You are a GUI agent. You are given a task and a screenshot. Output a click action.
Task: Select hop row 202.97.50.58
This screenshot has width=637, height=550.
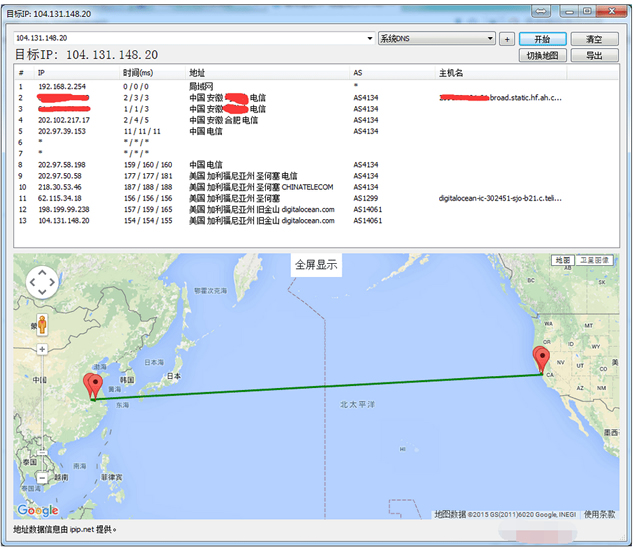(x=316, y=176)
